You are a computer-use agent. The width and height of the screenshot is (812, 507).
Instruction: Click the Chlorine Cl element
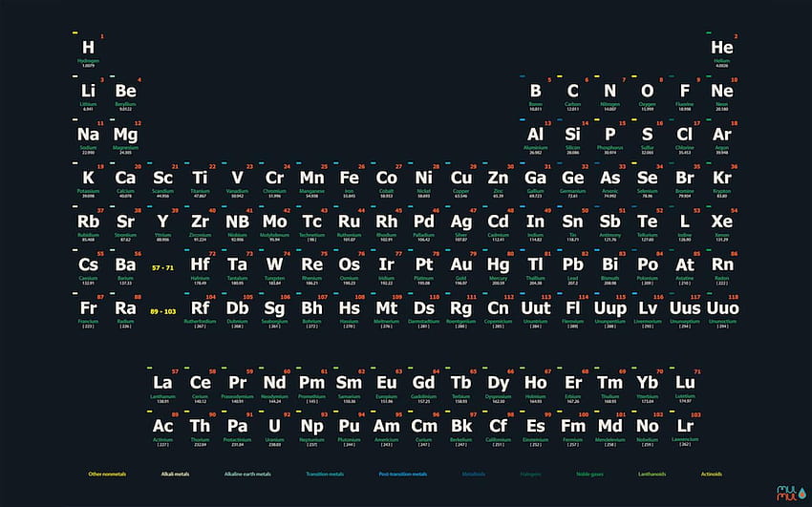click(685, 137)
